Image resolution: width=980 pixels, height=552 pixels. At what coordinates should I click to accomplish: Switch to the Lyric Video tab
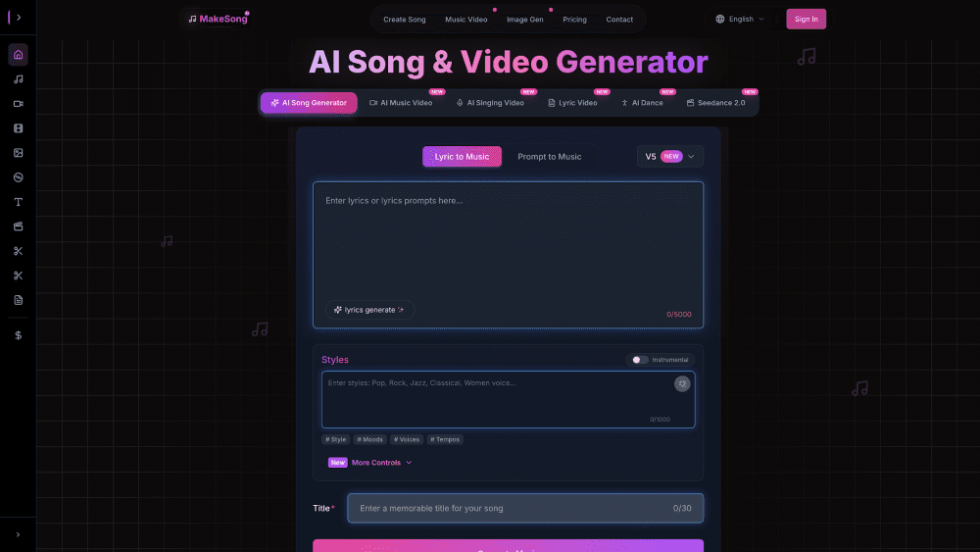pyautogui.click(x=572, y=103)
